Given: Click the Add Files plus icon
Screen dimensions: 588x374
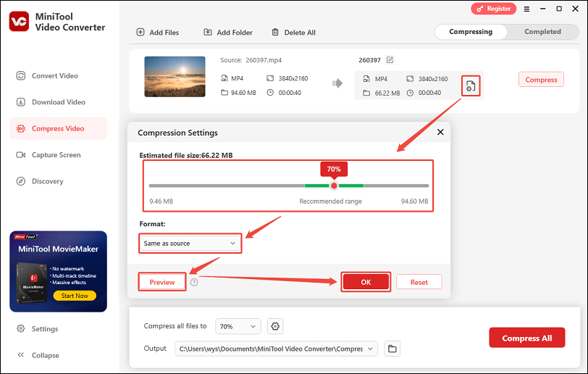Looking at the screenshot, I should (140, 33).
